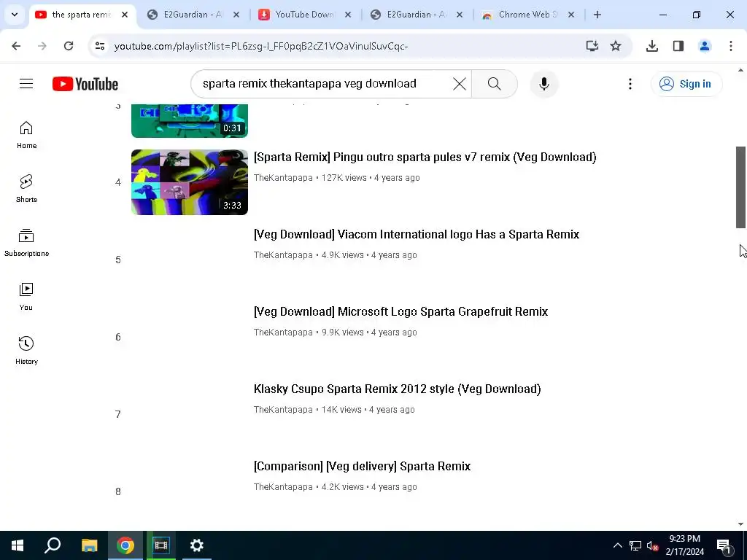
Task: Go to Home in the sidebar
Action: [26, 135]
